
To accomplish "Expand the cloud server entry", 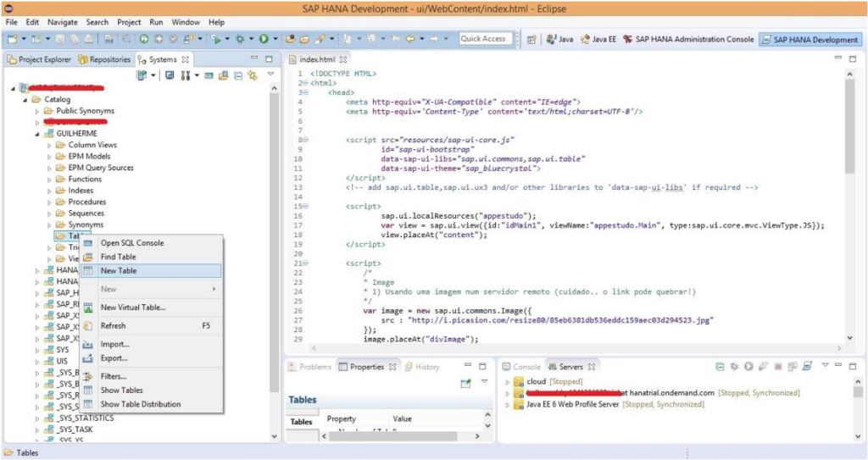I will click(508, 382).
